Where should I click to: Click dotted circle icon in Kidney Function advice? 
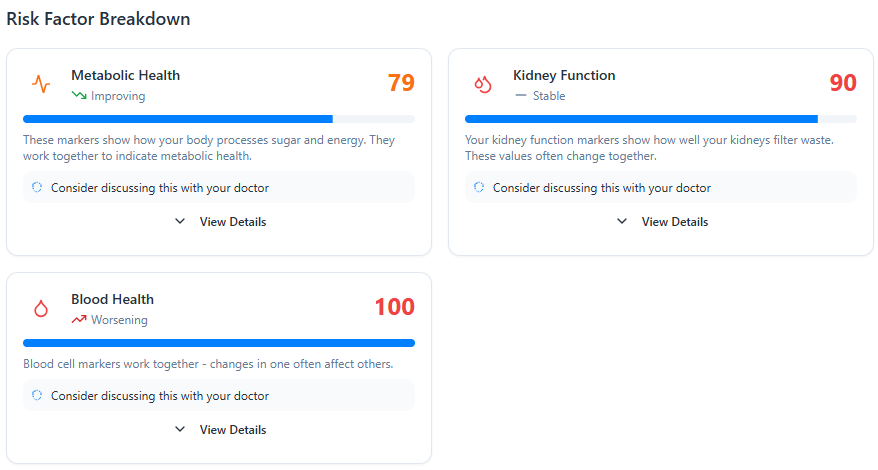[479, 187]
